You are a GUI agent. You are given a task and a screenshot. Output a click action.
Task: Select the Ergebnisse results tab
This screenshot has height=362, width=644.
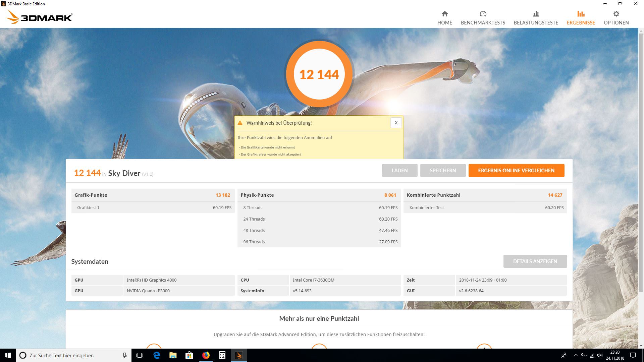click(581, 18)
